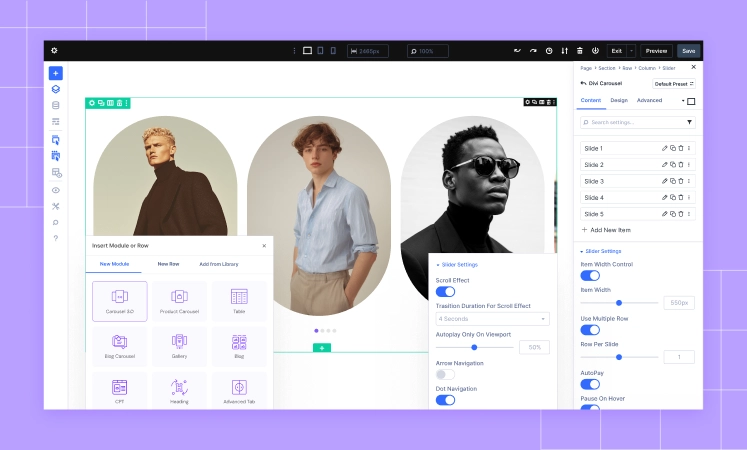Turn off Item Width Control switch
This screenshot has height=450, width=747.
[590, 275]
